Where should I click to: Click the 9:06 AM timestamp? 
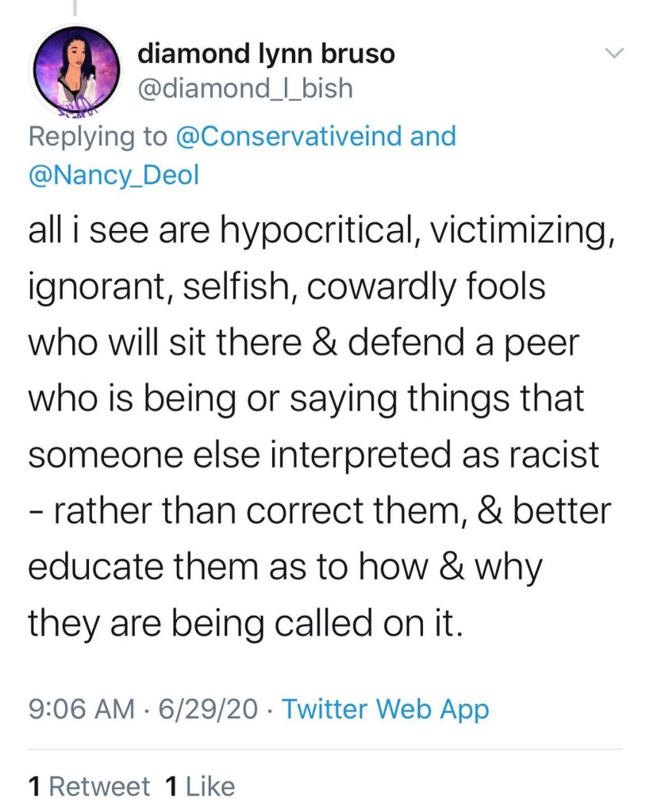(81, 708)
